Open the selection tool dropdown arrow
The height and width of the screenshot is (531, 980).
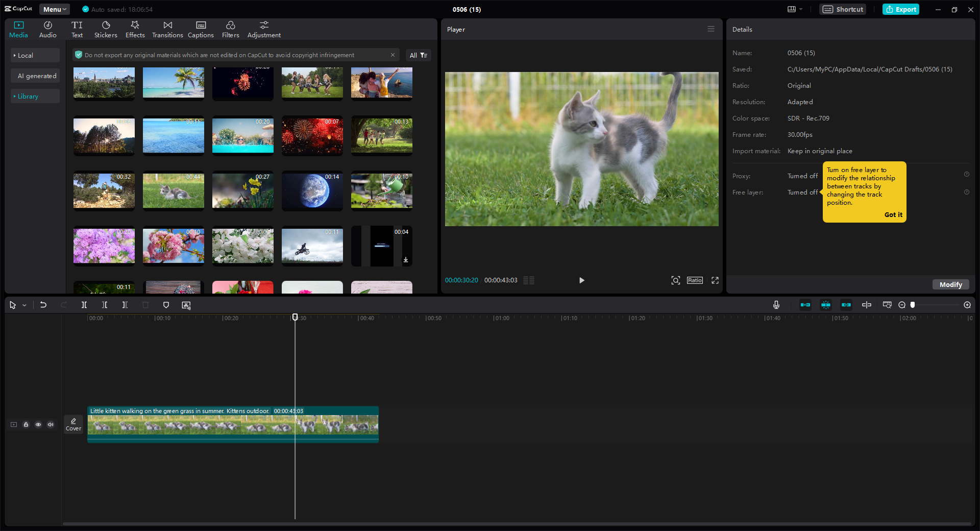pyautogui.click(x=24, y=305)
